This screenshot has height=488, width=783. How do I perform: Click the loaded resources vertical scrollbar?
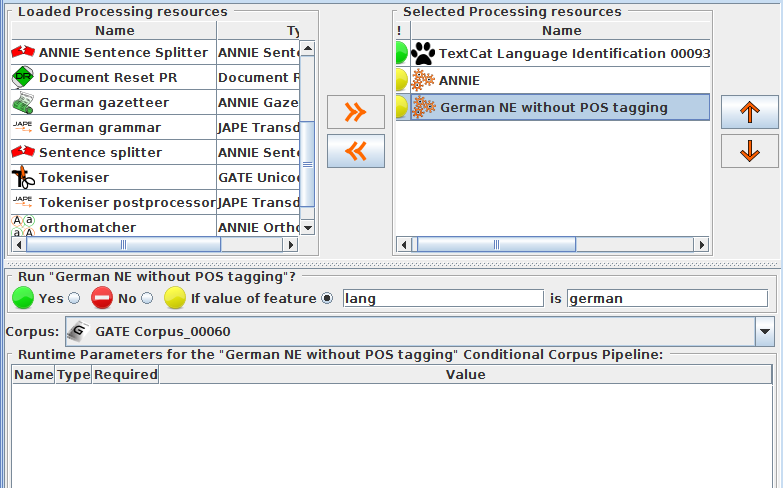[x=308, y=160]
